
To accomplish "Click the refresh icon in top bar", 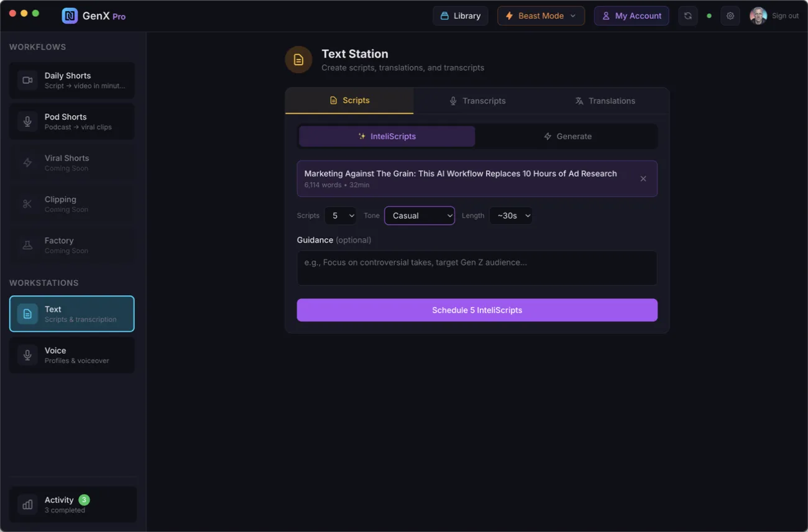I will click(x=687, y=16).
